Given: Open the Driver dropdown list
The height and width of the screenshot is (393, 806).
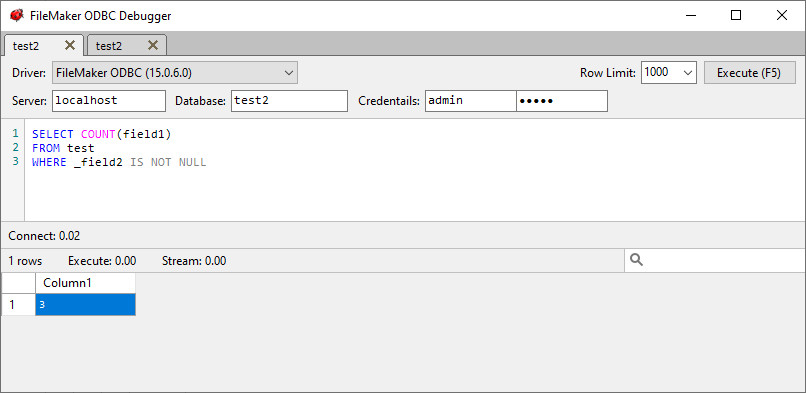Looking at the screenshot, I should click(x=175, y=73).
